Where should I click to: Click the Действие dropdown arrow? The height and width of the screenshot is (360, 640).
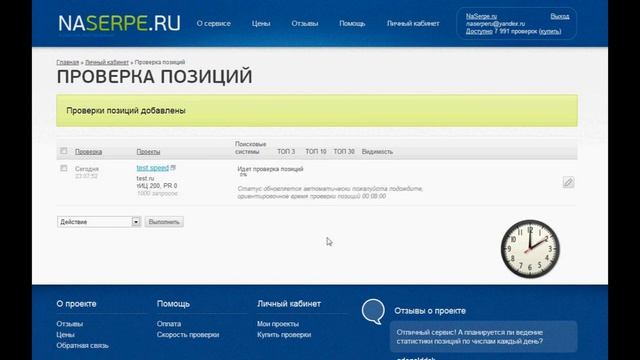point(136,222)
